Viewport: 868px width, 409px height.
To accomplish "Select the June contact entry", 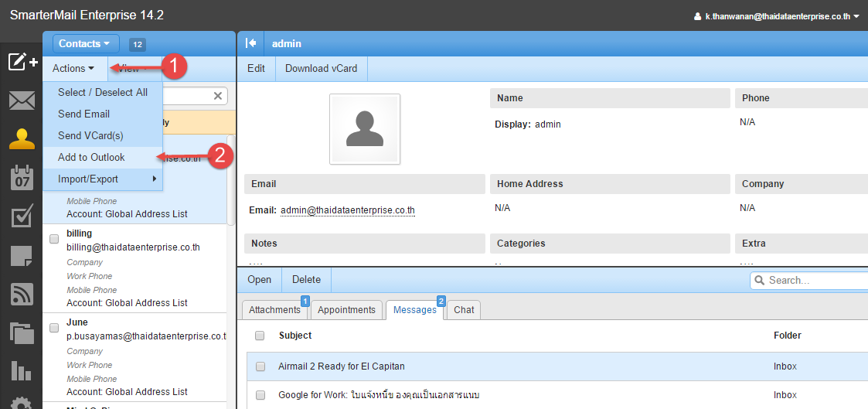I will coord(135,357).
